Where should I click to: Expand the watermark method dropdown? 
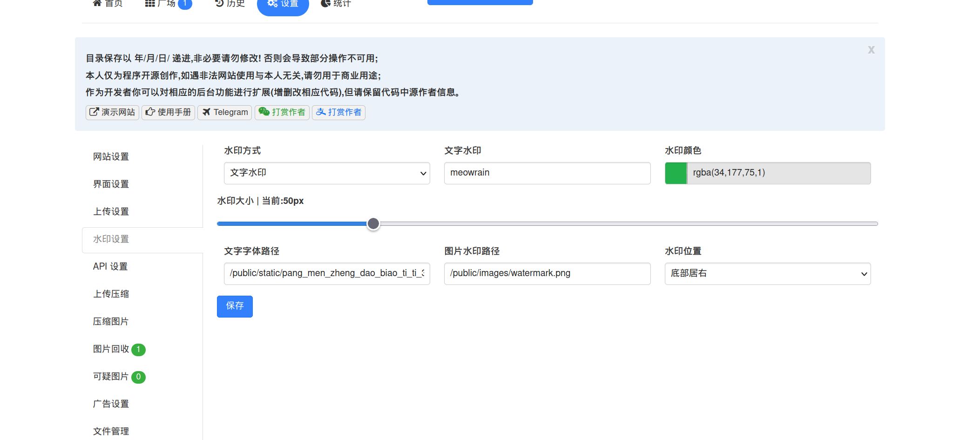pos(327,173)
